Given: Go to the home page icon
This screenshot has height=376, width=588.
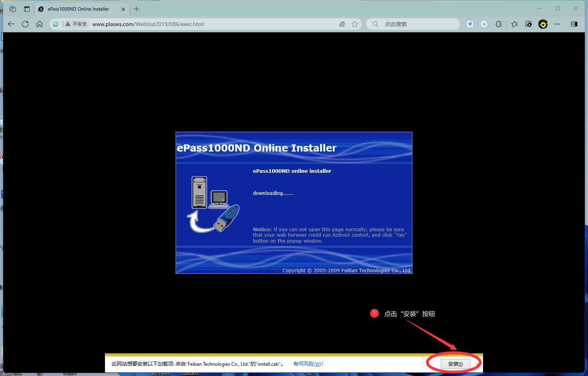Looking at the screenshot, I should click(x=39, y=24).
